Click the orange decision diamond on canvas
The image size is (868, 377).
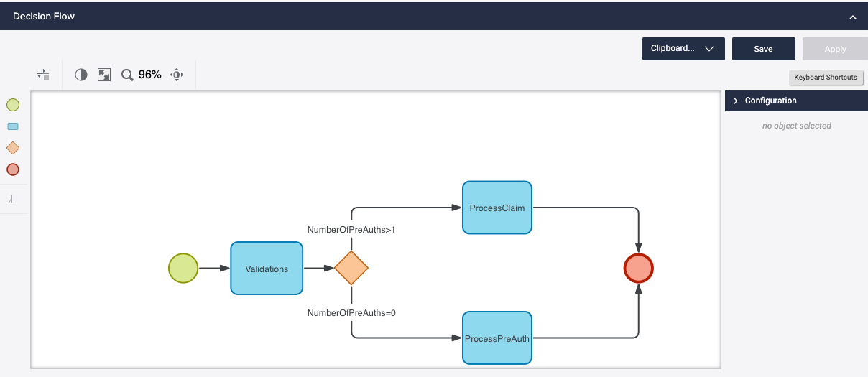click(351, 269)
